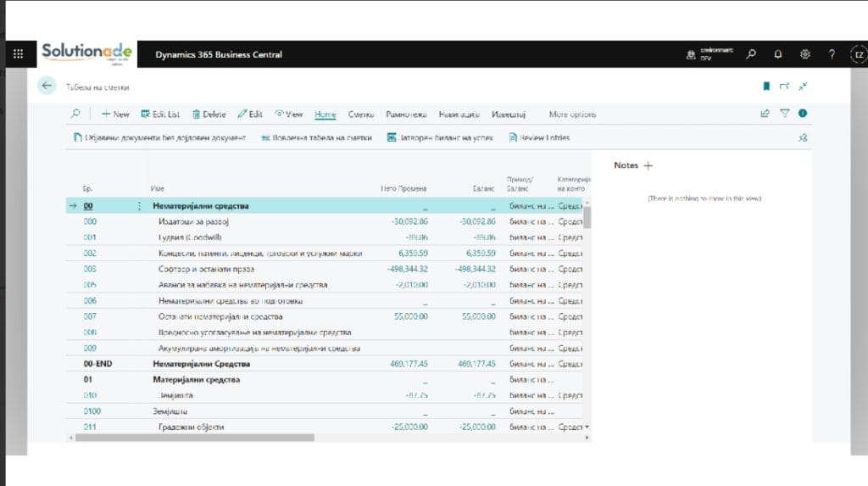Open net change -25,000.00 of account 011
Image resolution: width=868 pixels, height=486 pixels.
pyautogui.click(x=409, y=427)
